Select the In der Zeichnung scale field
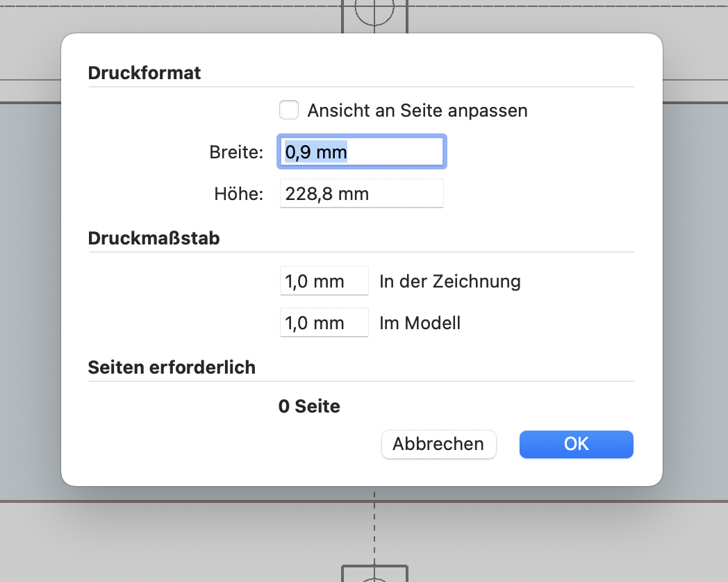The width and height of the screenshot is (728, 582). point(324,281)
